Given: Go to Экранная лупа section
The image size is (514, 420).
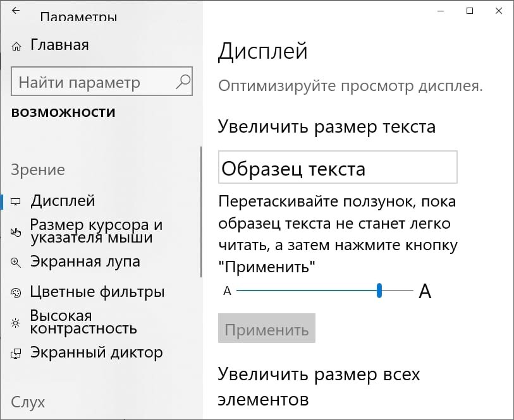Looking at the screenshot, I should point(85,261).
